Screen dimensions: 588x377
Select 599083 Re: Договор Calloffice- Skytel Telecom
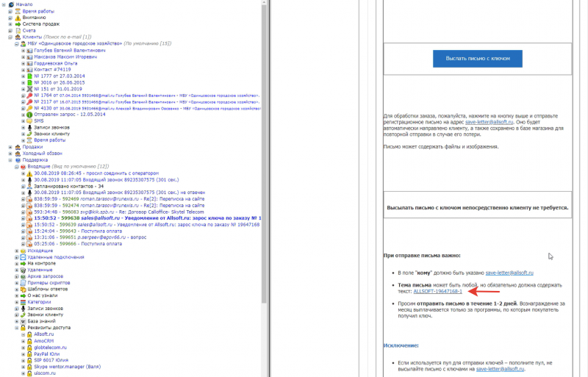click(119, 212)
